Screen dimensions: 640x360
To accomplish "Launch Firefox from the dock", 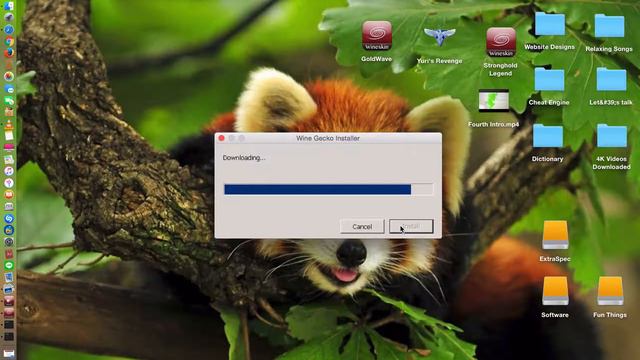I will click(9, 53).
